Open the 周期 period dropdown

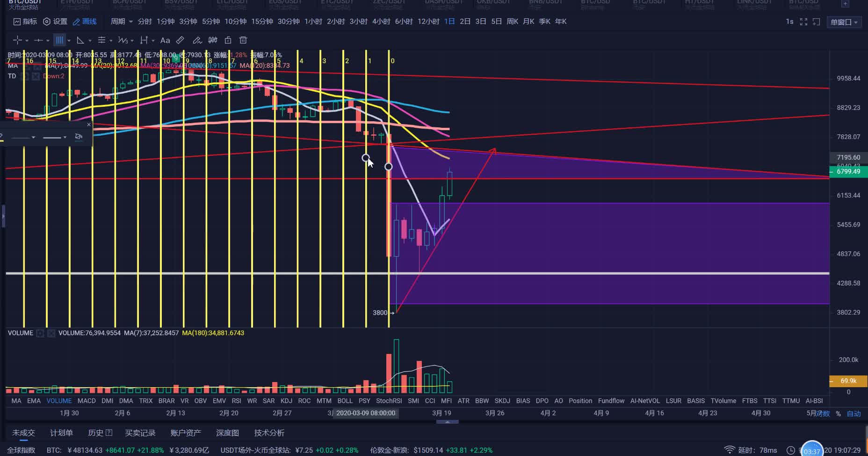121,22
